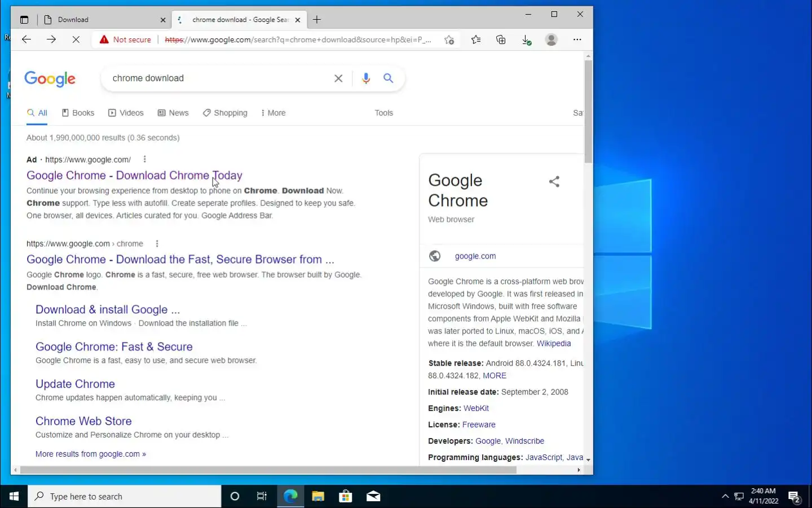Viewport: 812px width, 508px height.
Task: Open Task View from the taskbar
Action: (x=262, y=497)
